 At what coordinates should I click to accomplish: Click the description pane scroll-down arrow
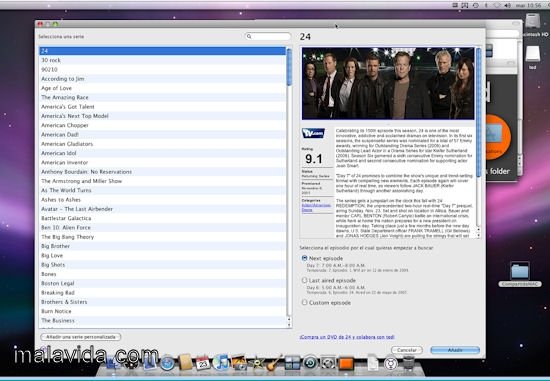point(478,235)
